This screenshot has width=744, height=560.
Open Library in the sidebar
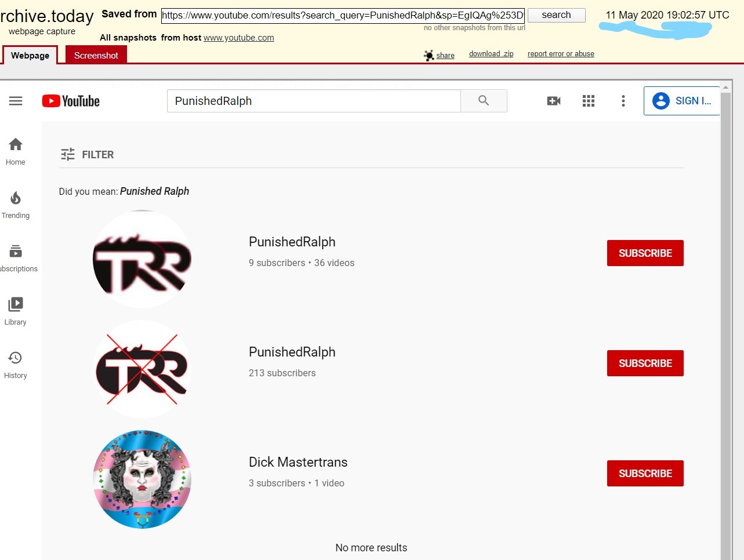click(16, 312)
